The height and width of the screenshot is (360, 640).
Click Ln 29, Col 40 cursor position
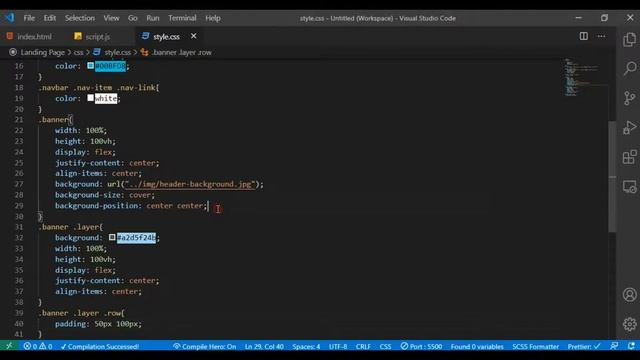tap(264, 346)
